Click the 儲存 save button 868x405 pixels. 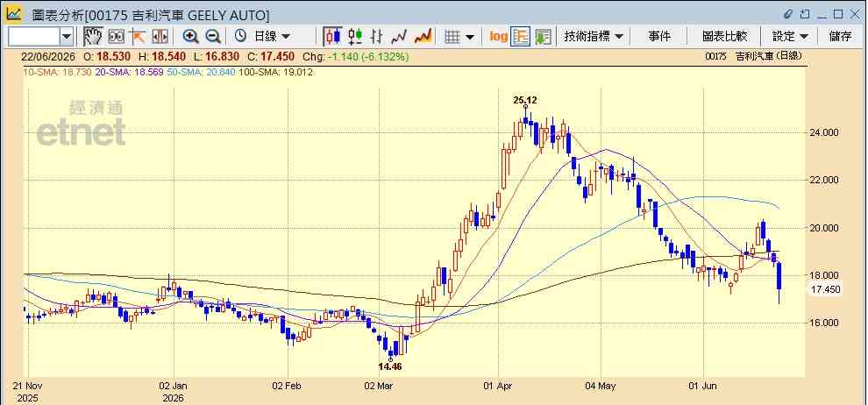(840, 37)
